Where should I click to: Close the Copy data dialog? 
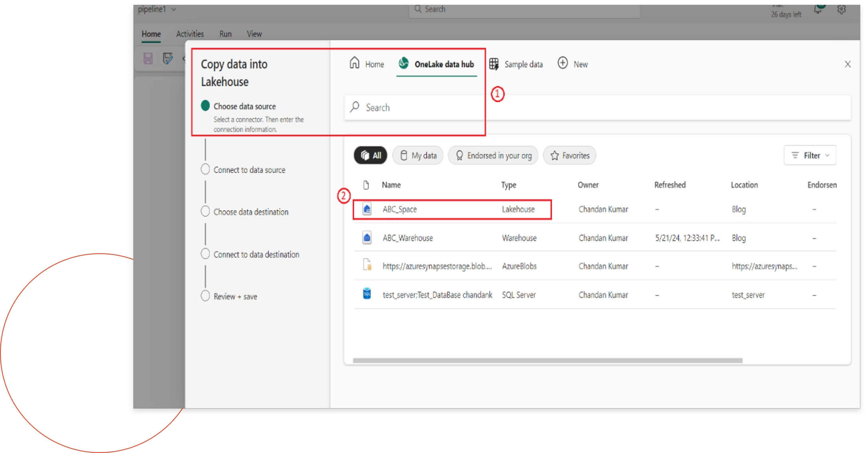coord(848,64)
